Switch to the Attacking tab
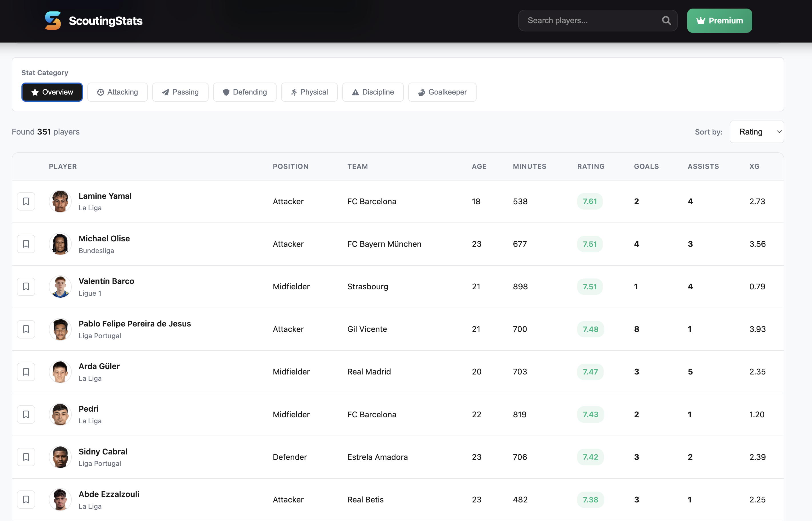812x521 pixels. coord(117,92)
